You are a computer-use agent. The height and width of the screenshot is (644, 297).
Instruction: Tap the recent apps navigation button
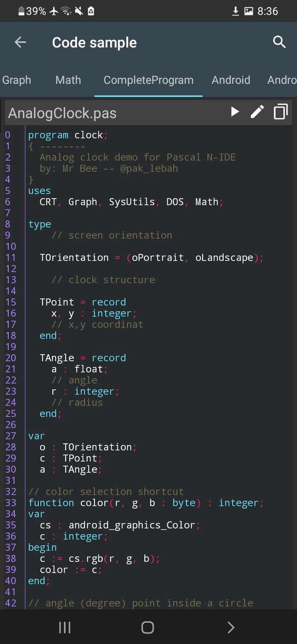coord(64,627)
